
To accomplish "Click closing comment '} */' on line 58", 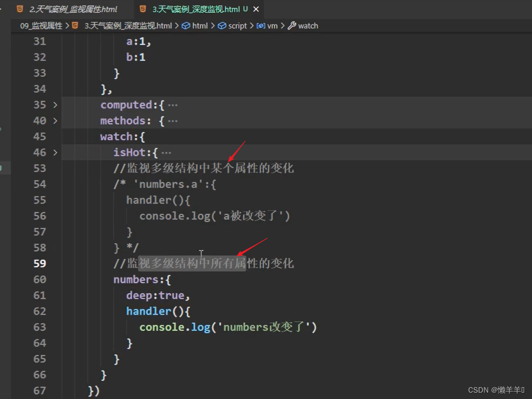I will tap(126, 248).
